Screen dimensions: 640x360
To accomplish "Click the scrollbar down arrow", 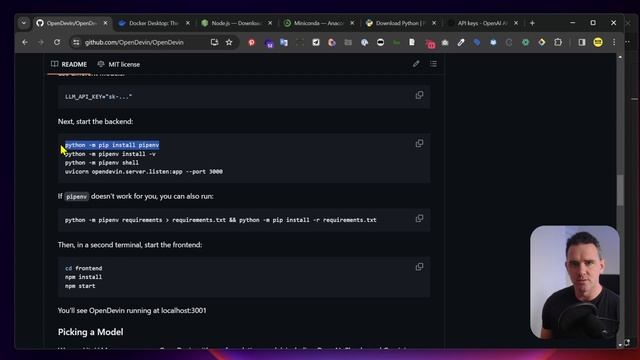I will click(620, 345).
